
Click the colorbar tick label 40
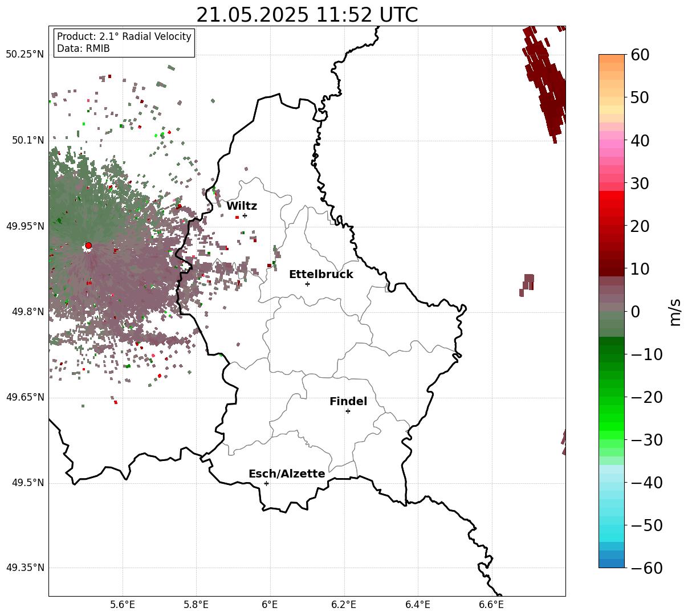click(640, 140)
